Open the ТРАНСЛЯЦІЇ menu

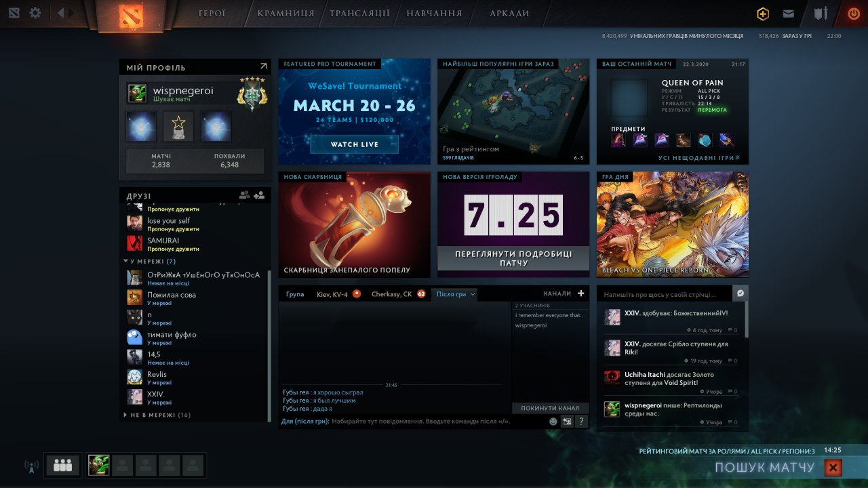coord(359,14)
